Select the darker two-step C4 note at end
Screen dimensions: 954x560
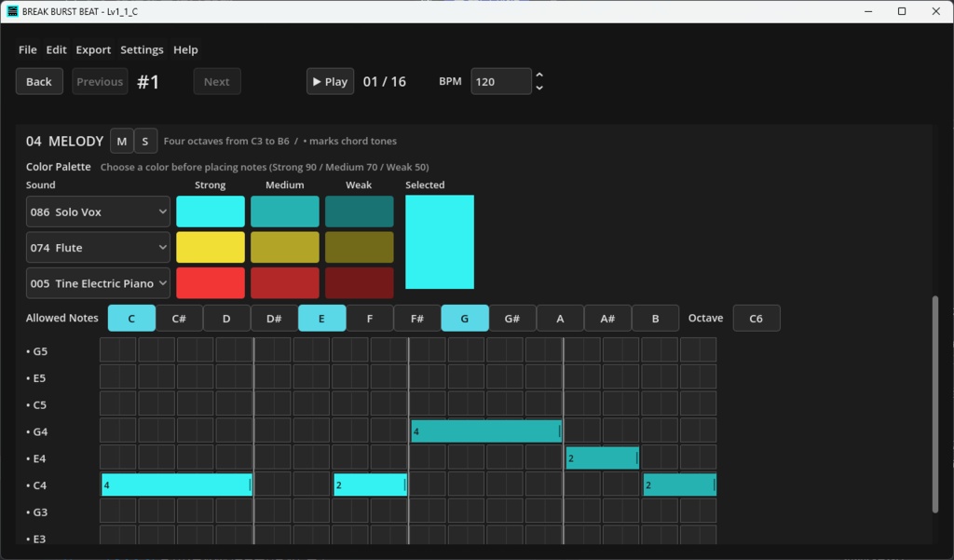679,485
